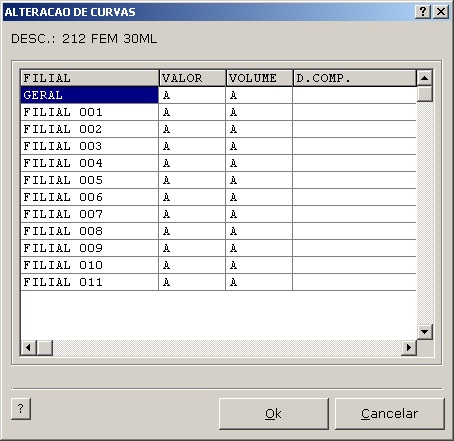Click the VOLUME cell for FILIAL 001
Screen dimensions: 454x441
259,112
